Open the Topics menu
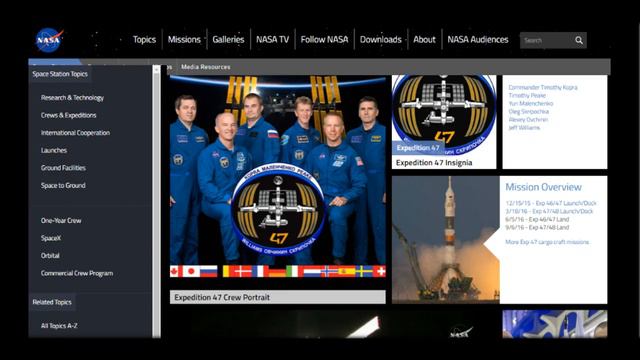 pyautogui.click(x=144, y=40)
